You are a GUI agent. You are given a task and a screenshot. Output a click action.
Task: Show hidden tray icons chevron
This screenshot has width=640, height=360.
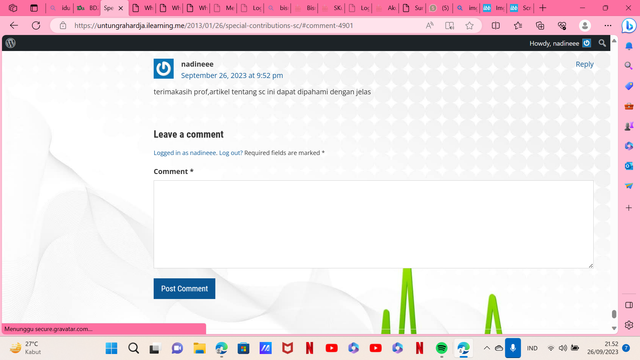[487, 348]
